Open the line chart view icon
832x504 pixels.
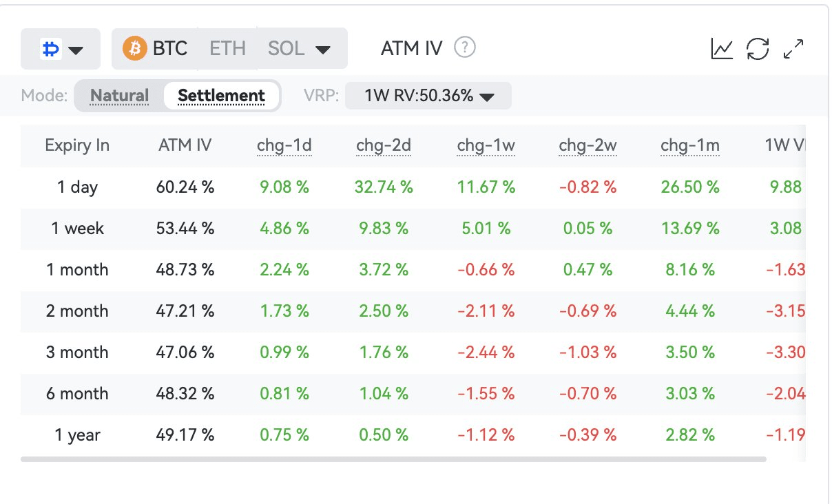pos(722,49)
